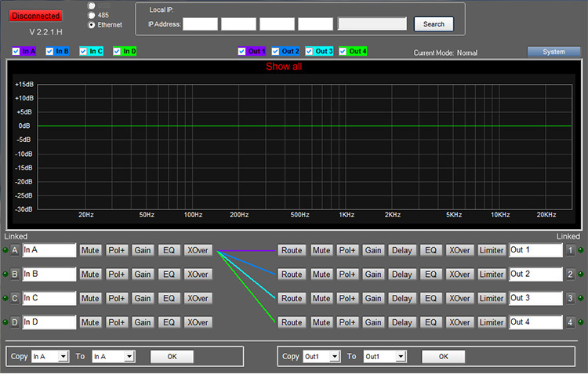Toggle the Out 3 curve checkbox
This screenshot has width=588, height=378.
(x=310, y=52)
